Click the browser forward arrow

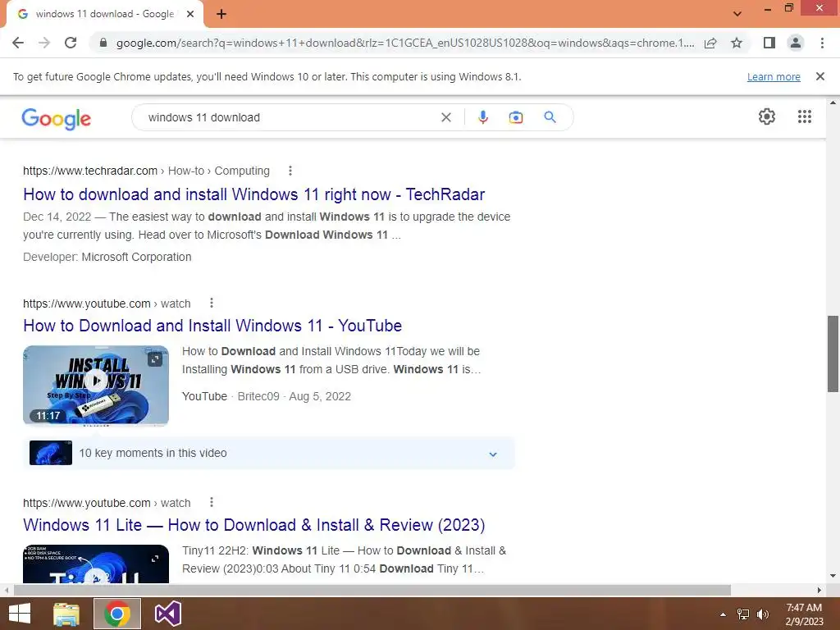[x=44, y=43]
